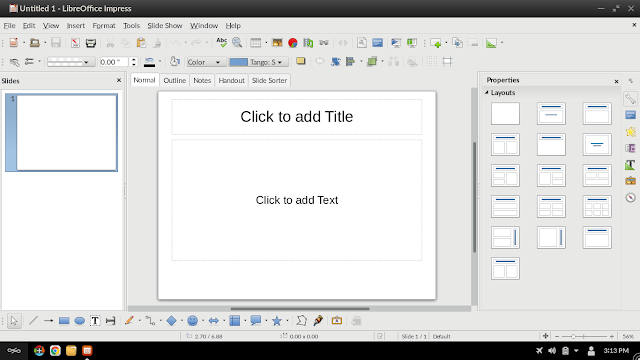Viewport: 640px width, 360px height.
Task: Switch to the Outline tab
Action: 175,80
